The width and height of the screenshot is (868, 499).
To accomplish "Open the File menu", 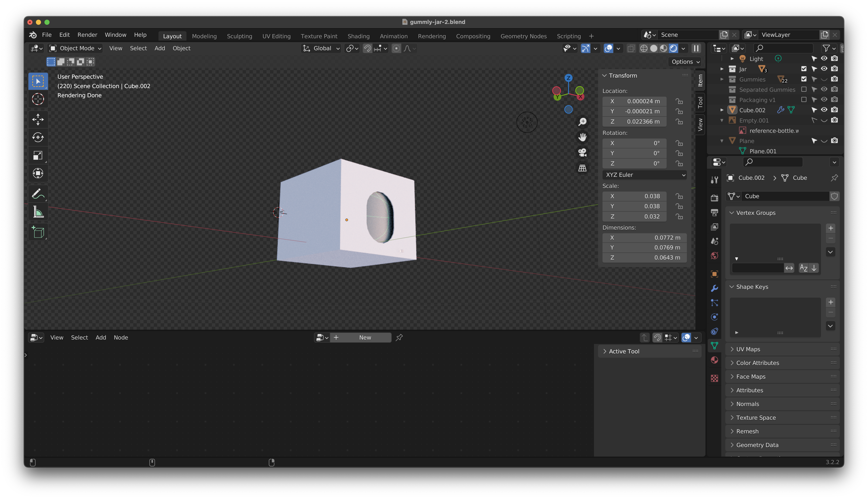I will click(47, 35).
